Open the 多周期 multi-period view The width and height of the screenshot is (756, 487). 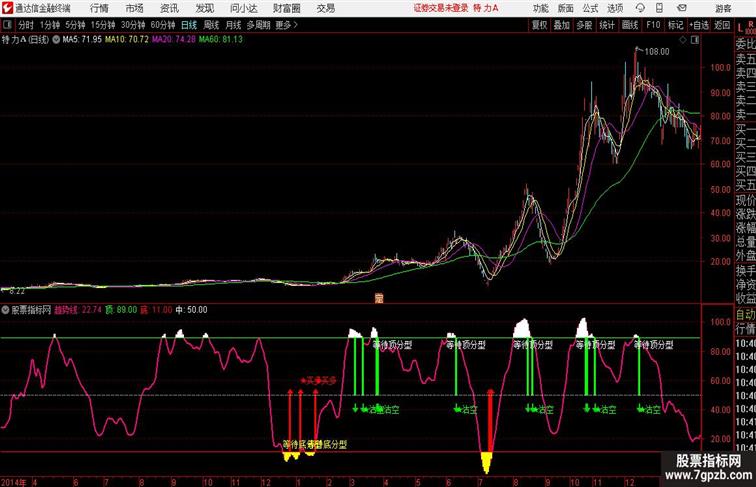(258, 25)
